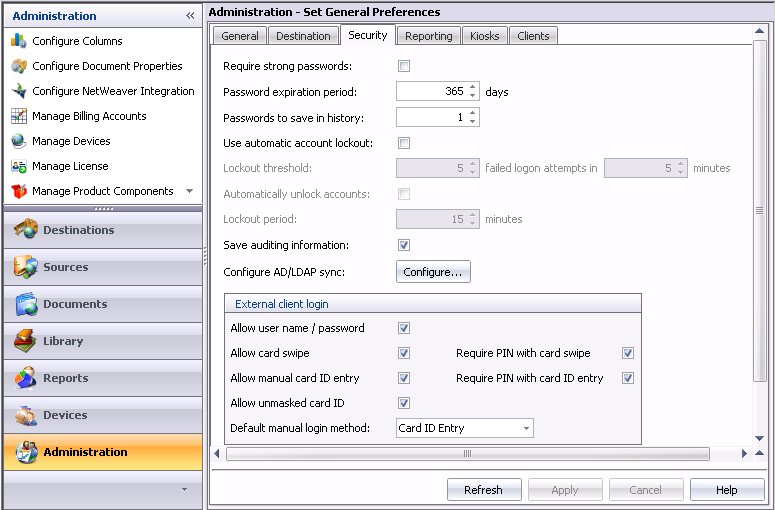Viewport: 775px width, 510px height.
Task: Switch to the Clients tab
Action: click(533, 36)
